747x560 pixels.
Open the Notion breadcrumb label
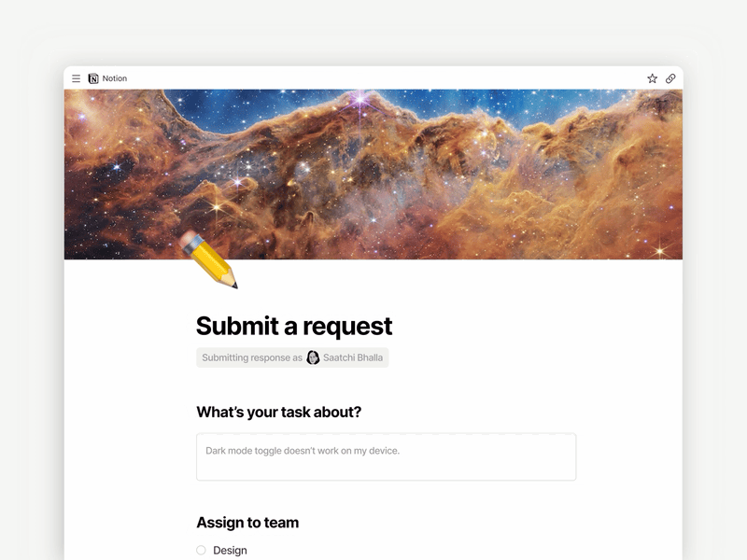tap(116, 78)
